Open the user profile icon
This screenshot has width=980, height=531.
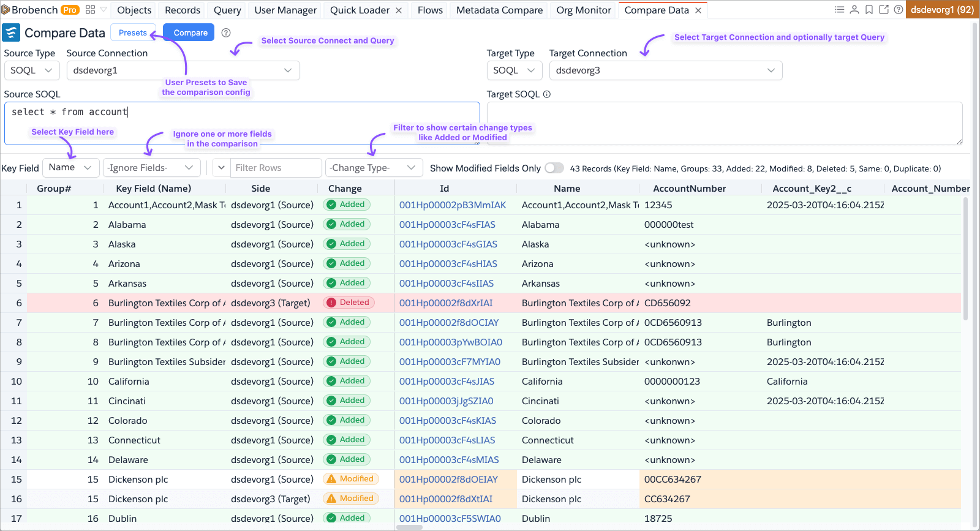point(854,10)
